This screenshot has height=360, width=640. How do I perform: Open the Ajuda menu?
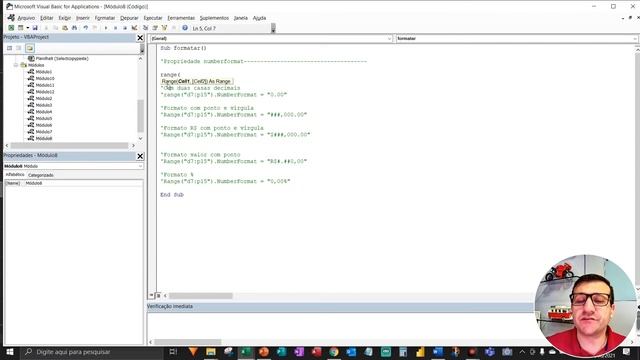[x=259, y=18]
